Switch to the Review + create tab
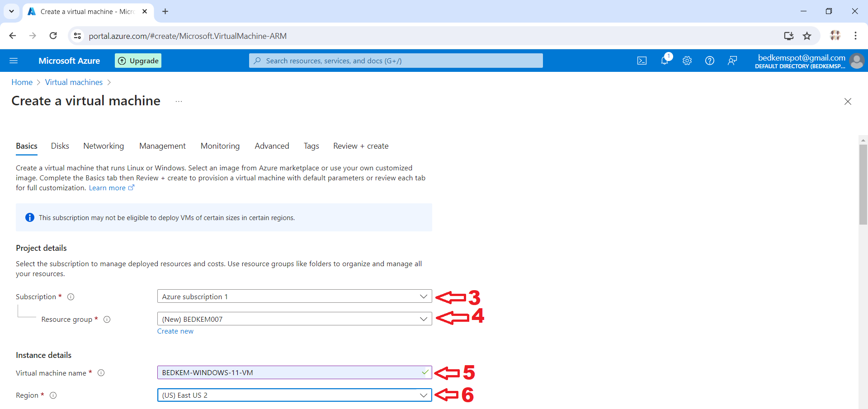868x409 pixels. coord(361,146)
